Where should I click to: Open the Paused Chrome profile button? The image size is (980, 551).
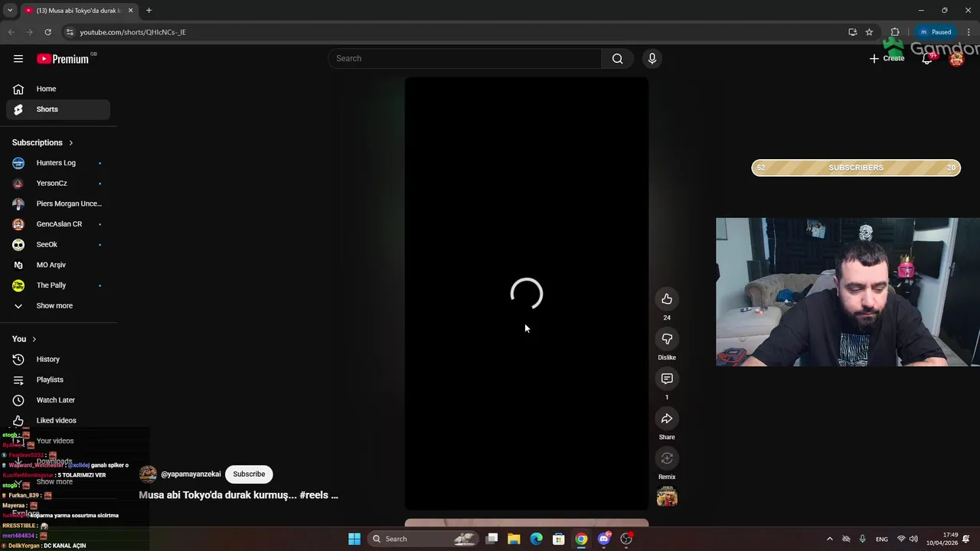tap(936, 32)
